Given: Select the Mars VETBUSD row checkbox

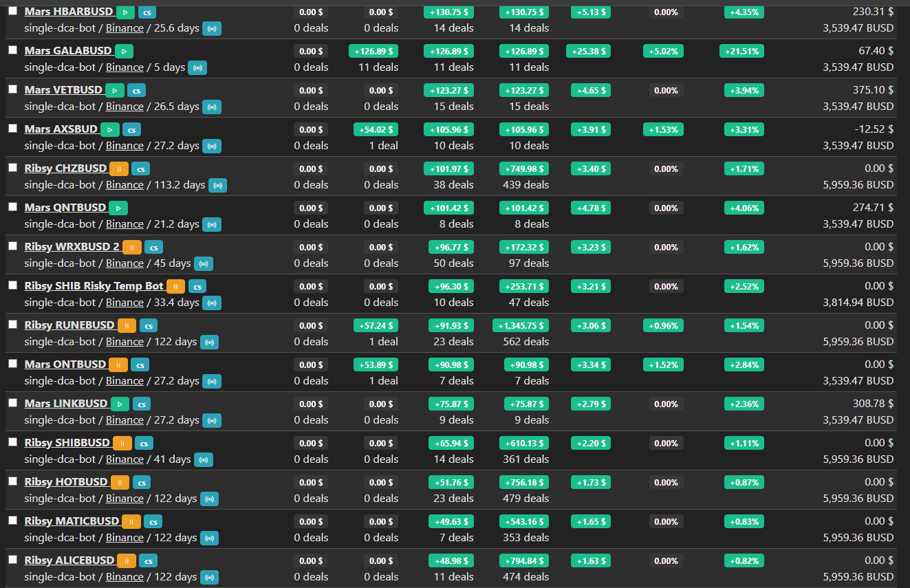Looking at the screenshot, I should (x=12, y=89).
